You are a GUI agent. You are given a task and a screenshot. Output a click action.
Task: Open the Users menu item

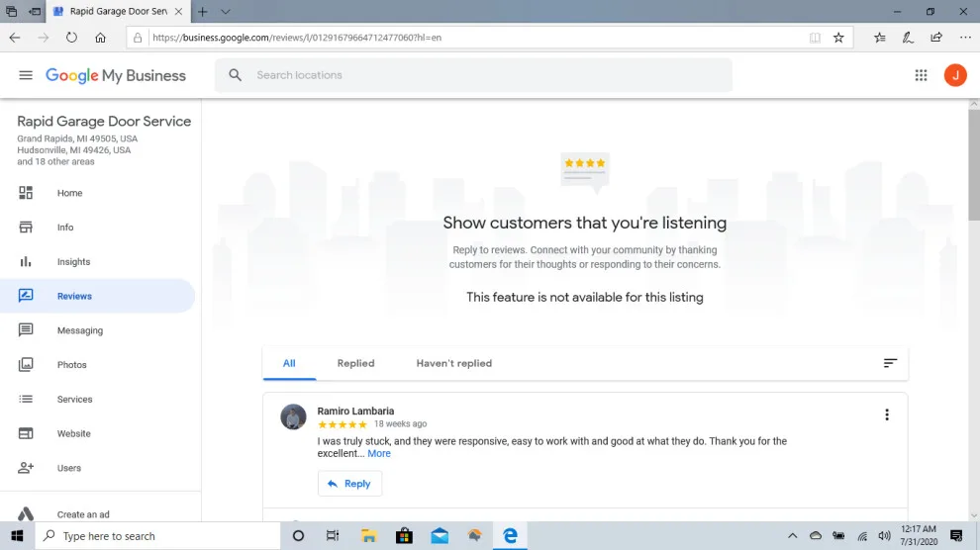(x=68, y=468)
